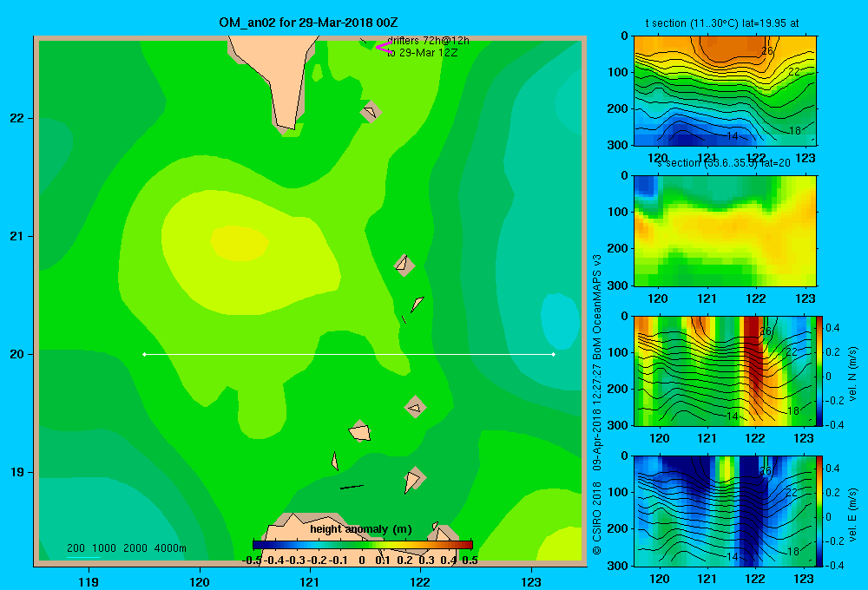Click the left endpoint of the white section line

144,354
